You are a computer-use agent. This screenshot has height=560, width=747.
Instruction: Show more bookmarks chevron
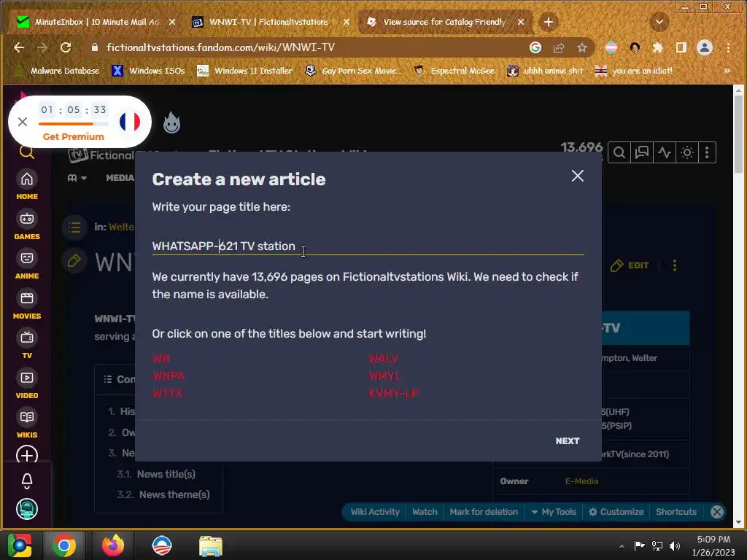pyautogui.click(x=727, y=71)
